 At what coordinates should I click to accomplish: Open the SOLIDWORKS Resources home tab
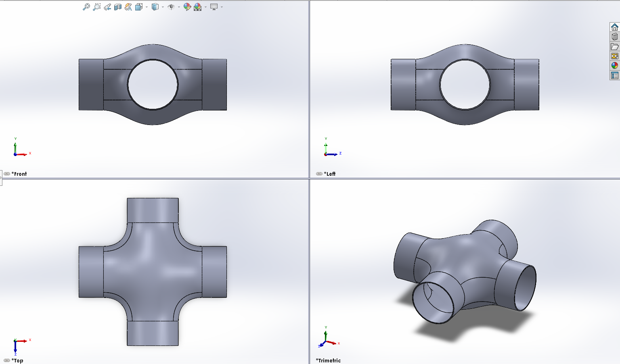pos(615,27)
